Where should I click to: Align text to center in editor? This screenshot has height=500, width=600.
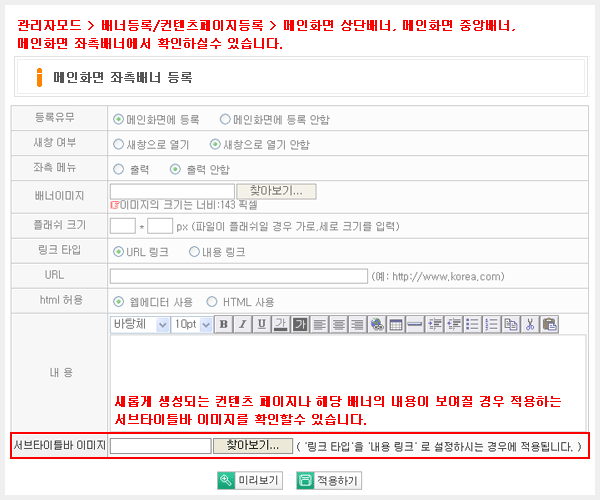(338, 324)
